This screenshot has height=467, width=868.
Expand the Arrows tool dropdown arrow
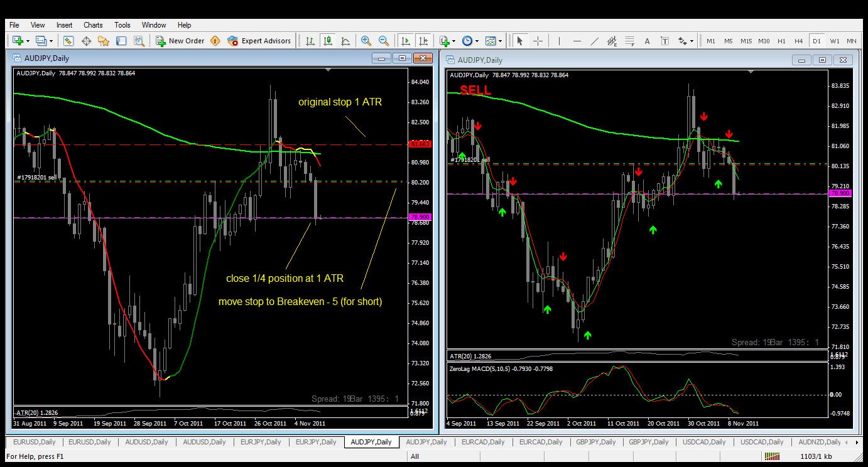(x=692, y=41)
